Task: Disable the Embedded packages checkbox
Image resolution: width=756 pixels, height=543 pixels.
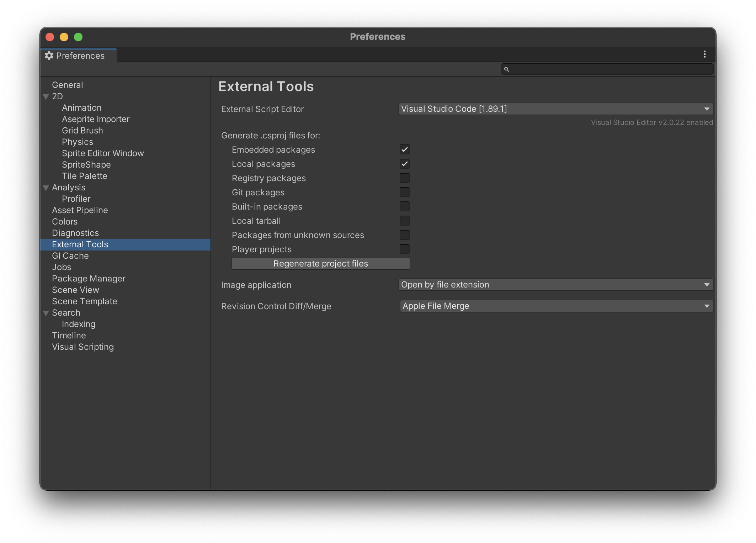Action: tap(404, 149)
